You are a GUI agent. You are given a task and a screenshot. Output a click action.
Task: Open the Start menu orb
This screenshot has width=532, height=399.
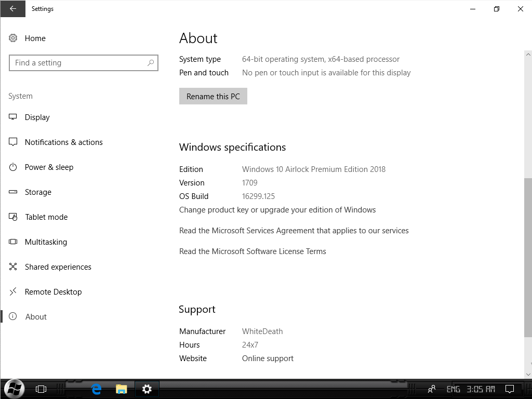[14, 389]
